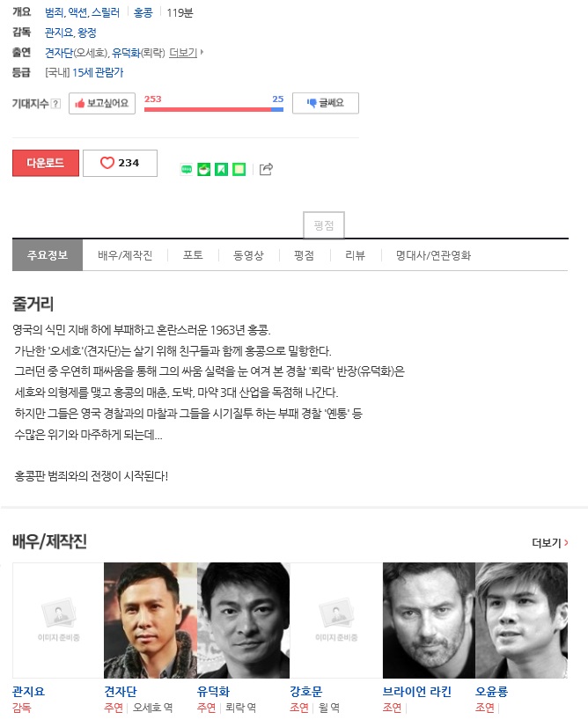Click the 기대지수 question mark help icon
Screen dimensions: 588x727
[x=55, y=103]
